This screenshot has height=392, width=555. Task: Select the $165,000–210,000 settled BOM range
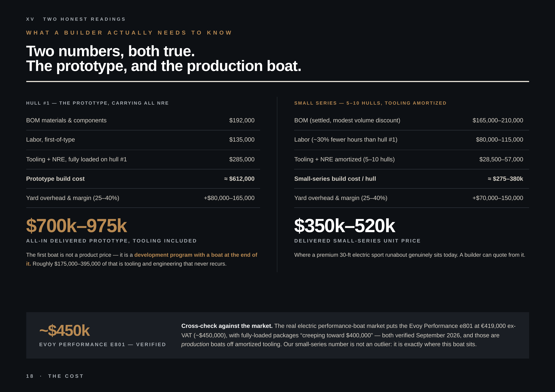click(x=498, y=120)
